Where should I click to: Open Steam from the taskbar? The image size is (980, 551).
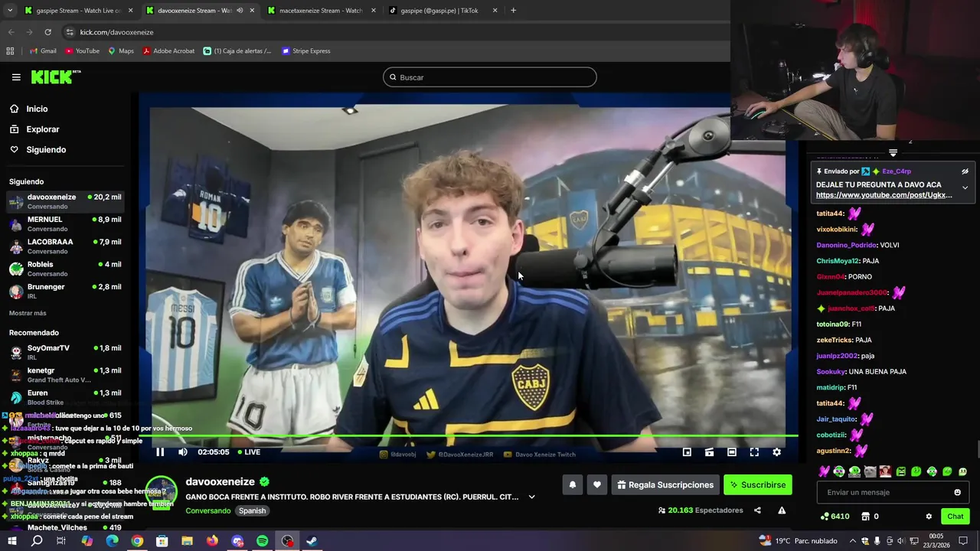coord(312,541)
